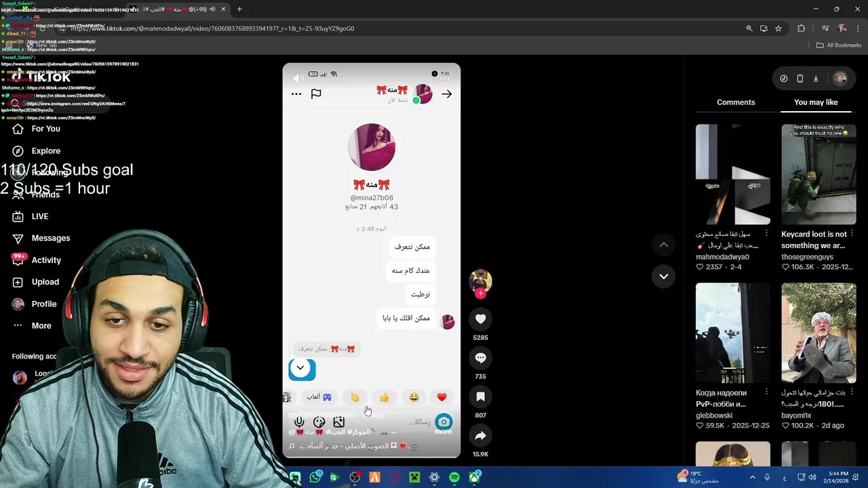
Task: Open Chrome media controls icon
Action: coord(825,28)
